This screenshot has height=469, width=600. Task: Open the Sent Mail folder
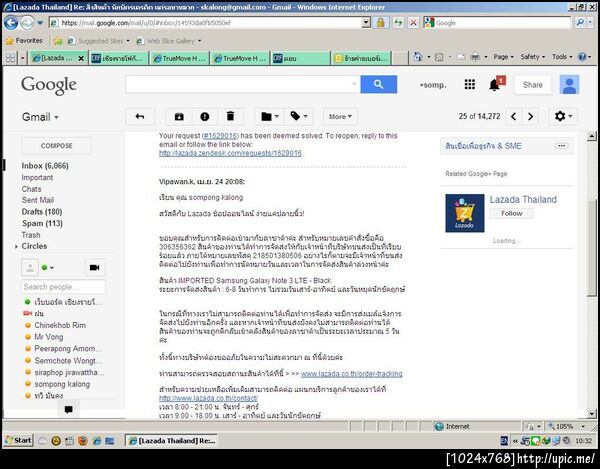[x=38, y=200]
